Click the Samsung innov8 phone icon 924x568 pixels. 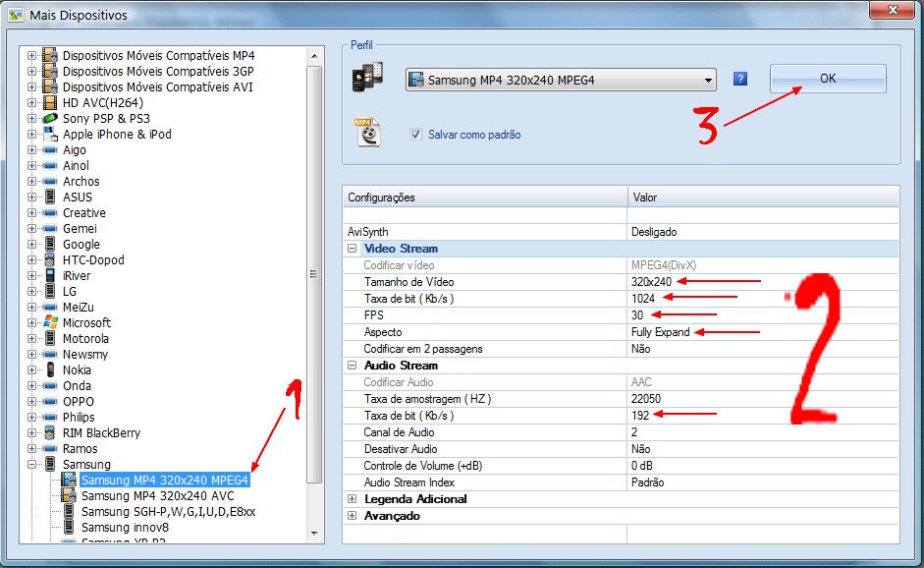coord(69,528)
